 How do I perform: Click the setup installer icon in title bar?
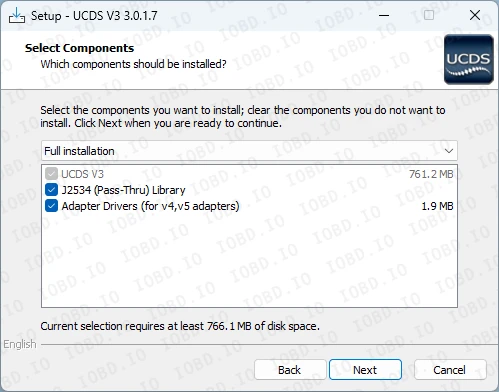[17, 16]
